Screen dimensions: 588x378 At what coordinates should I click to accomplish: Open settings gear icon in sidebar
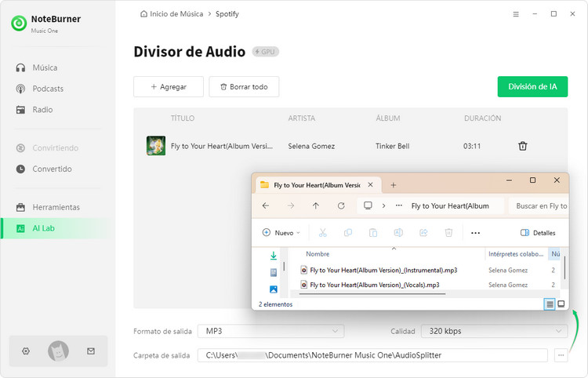point(26,351)
